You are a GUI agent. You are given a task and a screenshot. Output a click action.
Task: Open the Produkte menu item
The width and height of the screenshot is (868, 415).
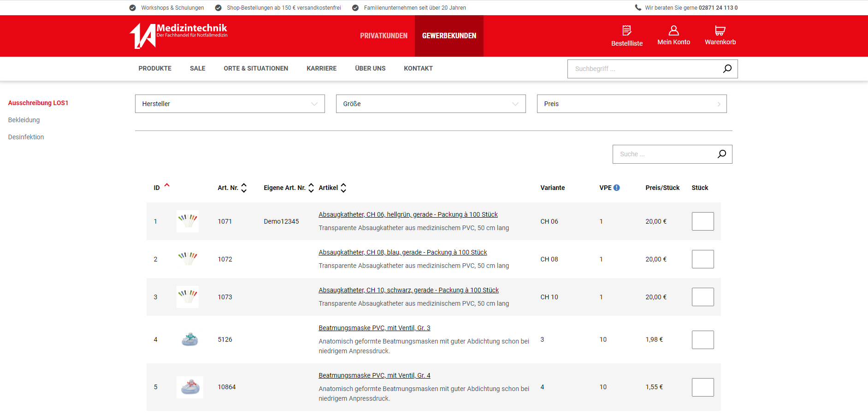tap(155, 68)
